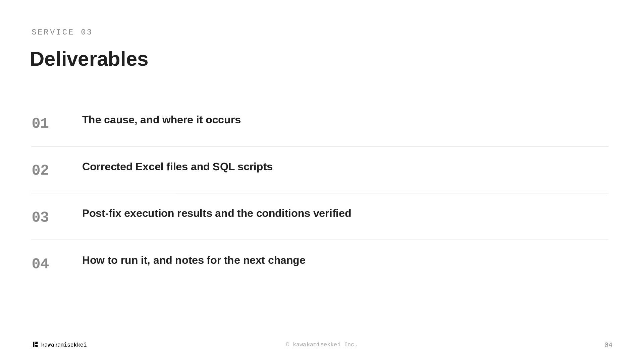644x362 pixels.
Task: Select number 02 list marker
Action: [x=40, y=170]
